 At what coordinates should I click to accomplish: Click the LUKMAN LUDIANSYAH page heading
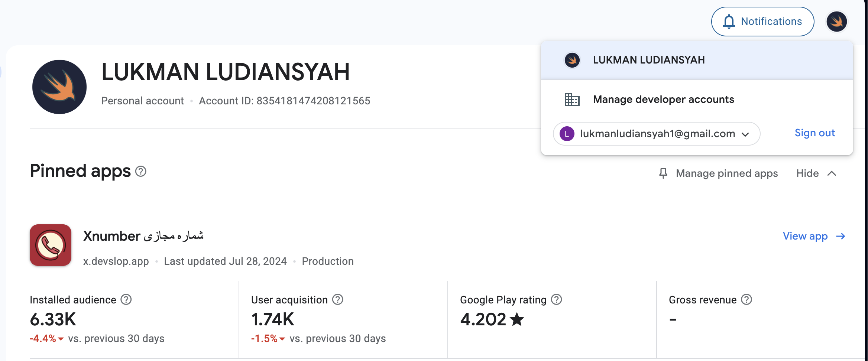(x=226, y=72)
